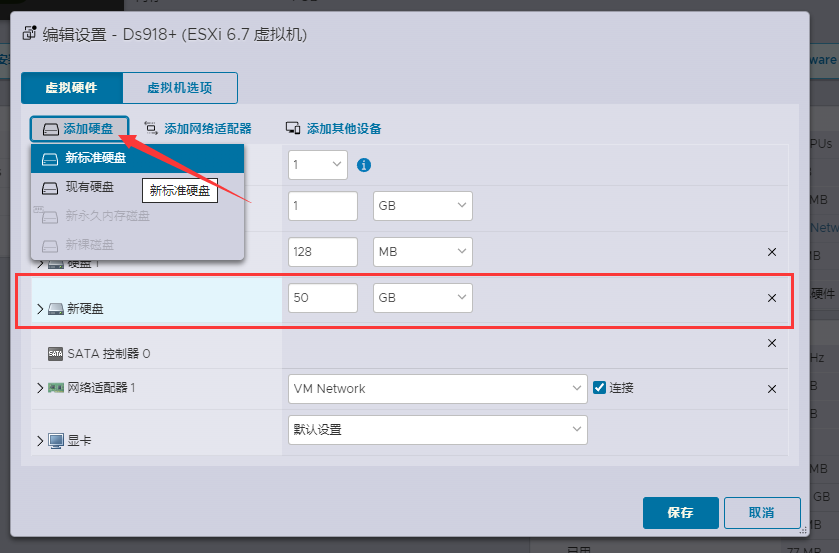Screen dimensions: 839x553
Task: Remove the SATA controller 0 device
Action: pyautogui.click(x=771, y=343)
